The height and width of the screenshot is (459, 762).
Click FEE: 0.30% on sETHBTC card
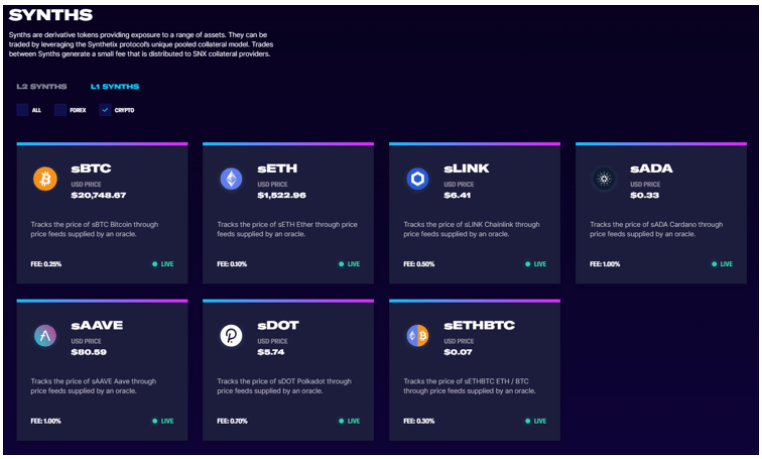(x=419, y=421)
